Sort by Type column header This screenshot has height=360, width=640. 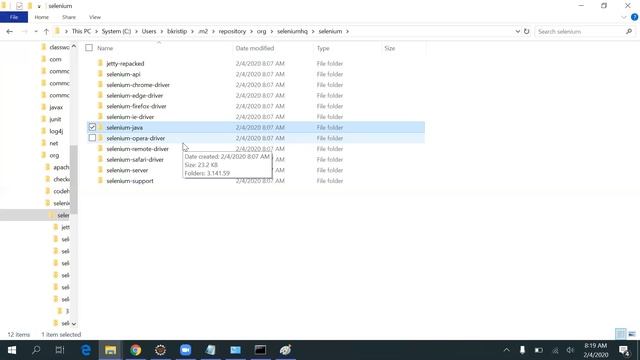(x=323, y=48)
